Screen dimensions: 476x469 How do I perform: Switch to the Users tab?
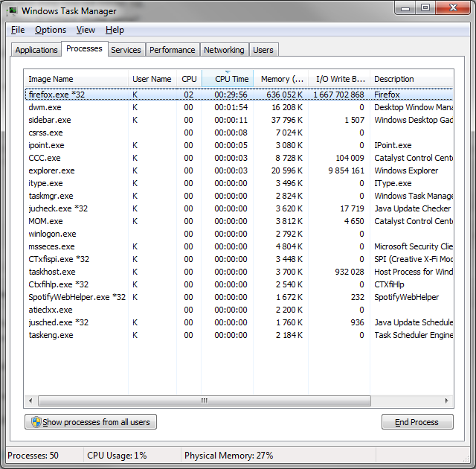click(x=263, y=50)
